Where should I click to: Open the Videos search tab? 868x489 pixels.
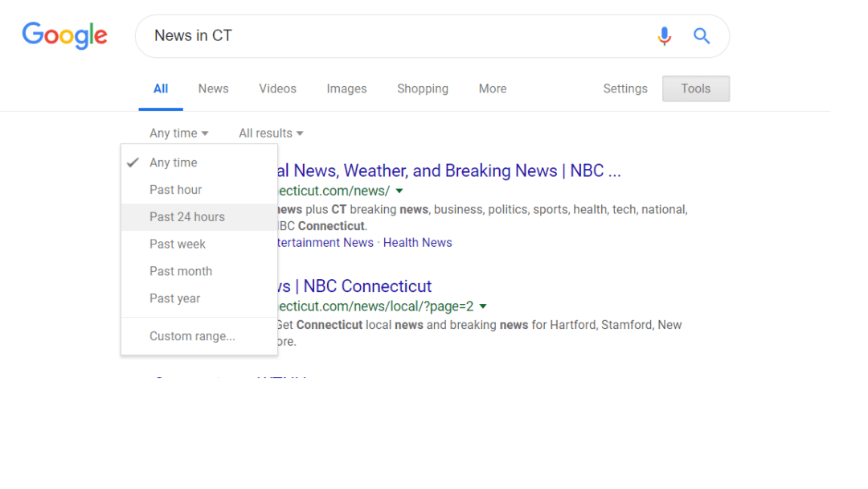(x=277, y=88)
